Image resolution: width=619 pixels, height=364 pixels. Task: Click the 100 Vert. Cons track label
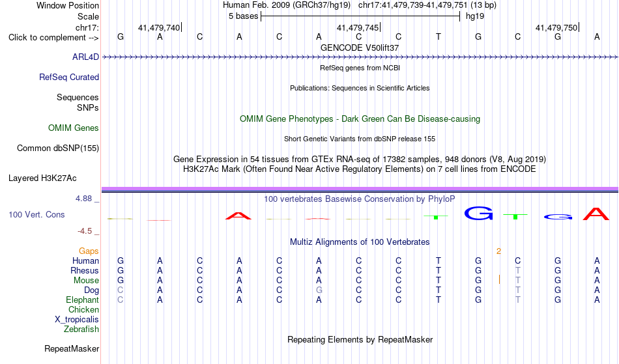36,214
